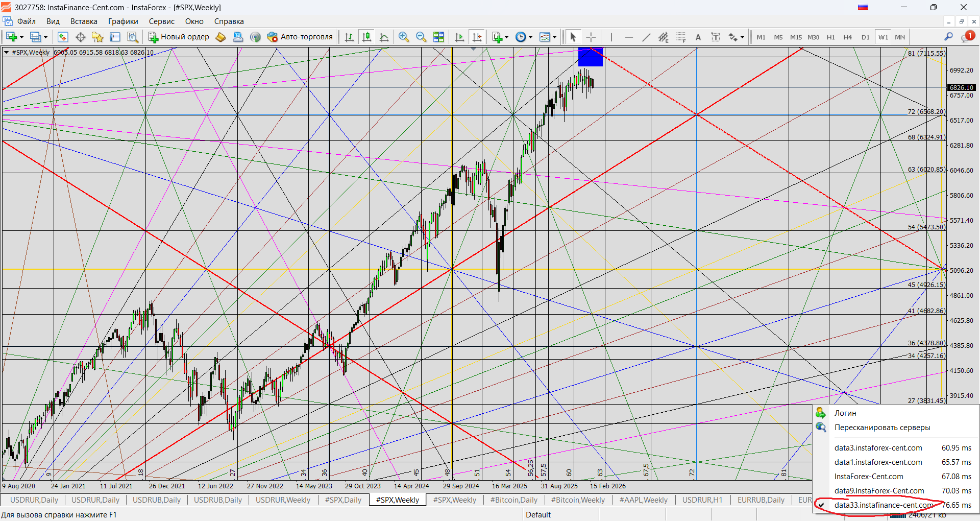
Task: Select data3.instaforex-cent.com server from list
Action: pos(878,448)
